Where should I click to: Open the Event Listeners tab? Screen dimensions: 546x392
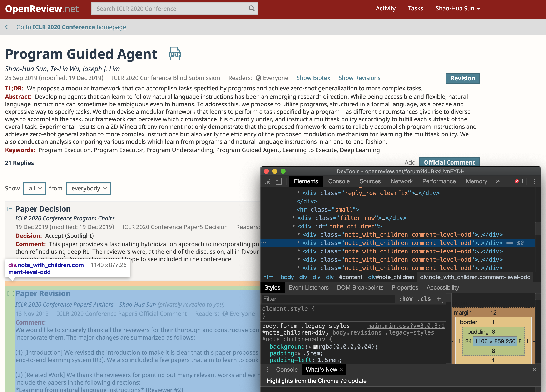point(308,288)
